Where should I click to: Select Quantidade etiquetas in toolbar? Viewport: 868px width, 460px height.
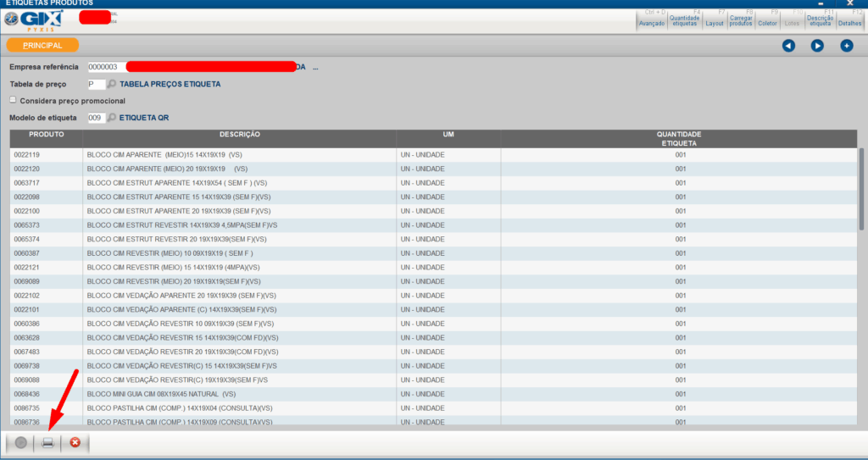coord(683,20)
